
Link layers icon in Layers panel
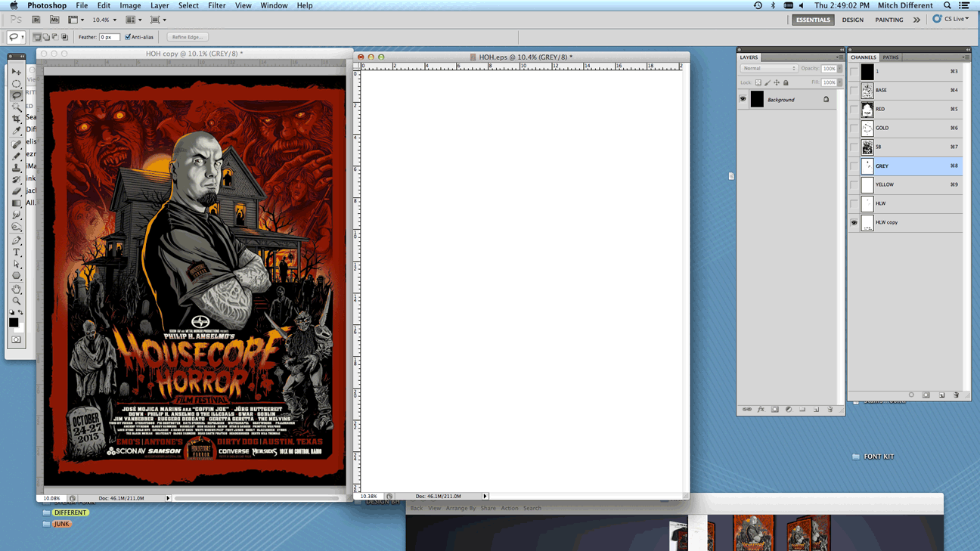coord(746,410)
